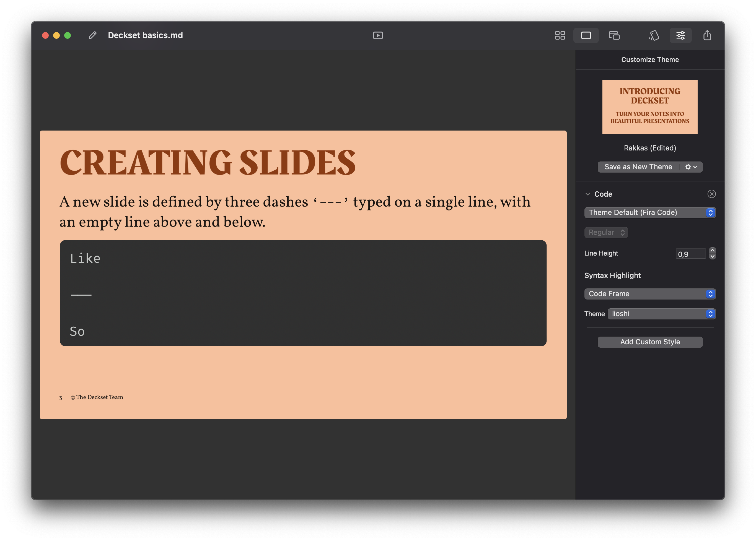Viewport: 756px width, 541px height.
Task: Open the share export menu
Action: [x=707, y=35]
